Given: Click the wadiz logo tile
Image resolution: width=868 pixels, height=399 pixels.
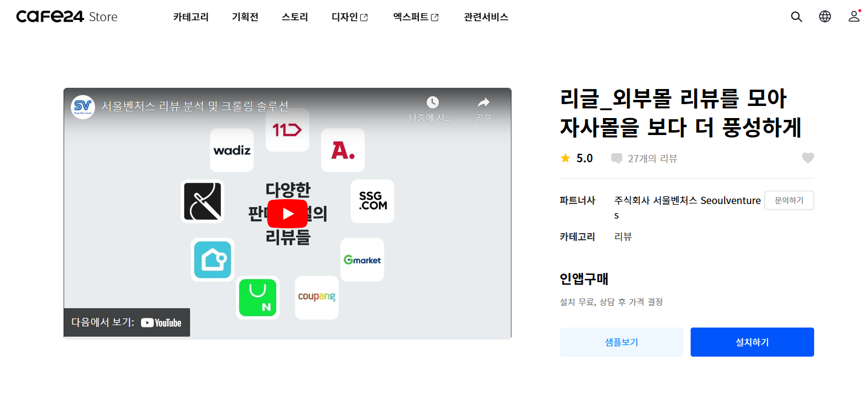Looking at the screenshot, I should [x=232, y=150].
